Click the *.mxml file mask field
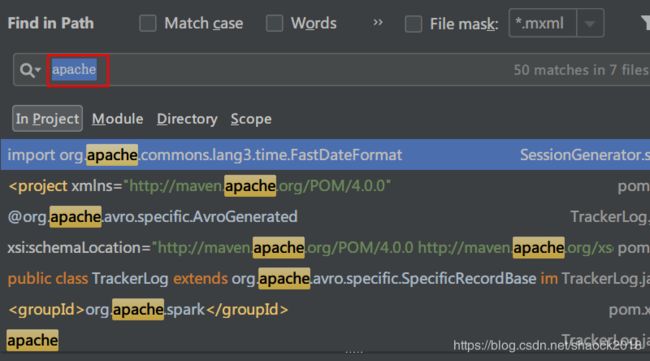This screenshot has width=650, height=361. click(543, 23)
